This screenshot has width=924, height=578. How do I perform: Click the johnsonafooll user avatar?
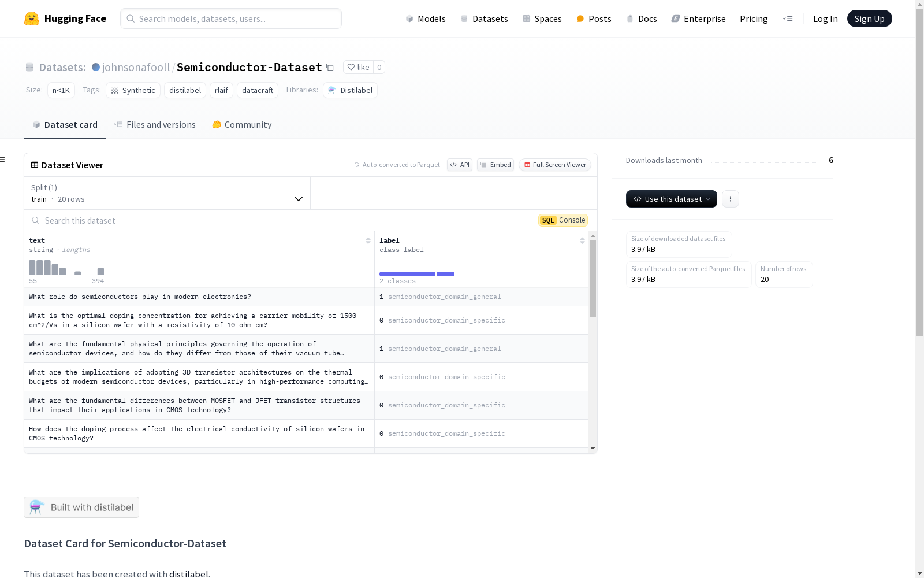coord(96,67)
